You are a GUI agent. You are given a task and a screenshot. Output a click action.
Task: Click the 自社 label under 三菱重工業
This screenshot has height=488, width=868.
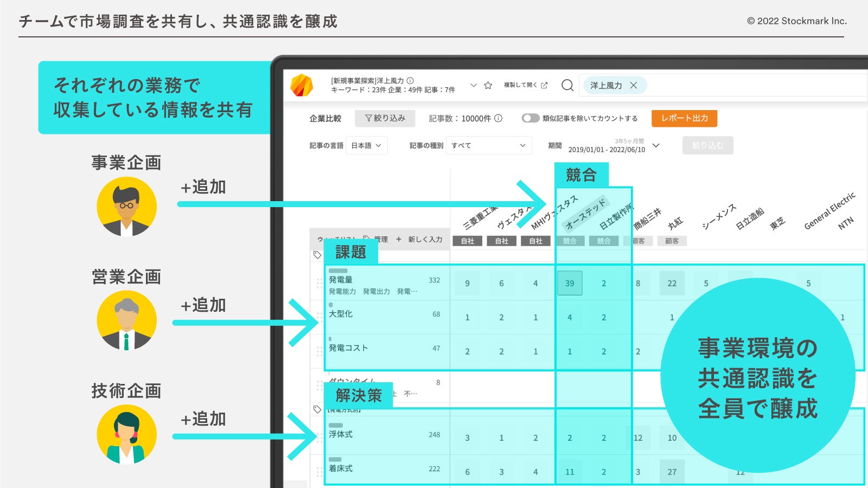pyautogui.click(x=467, y=241)
